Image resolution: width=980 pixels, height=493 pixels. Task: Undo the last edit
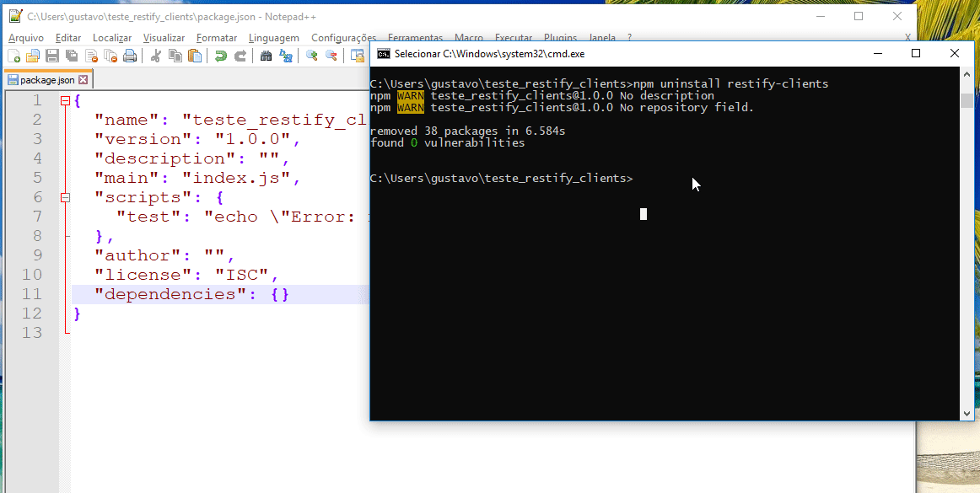(222, 56)
